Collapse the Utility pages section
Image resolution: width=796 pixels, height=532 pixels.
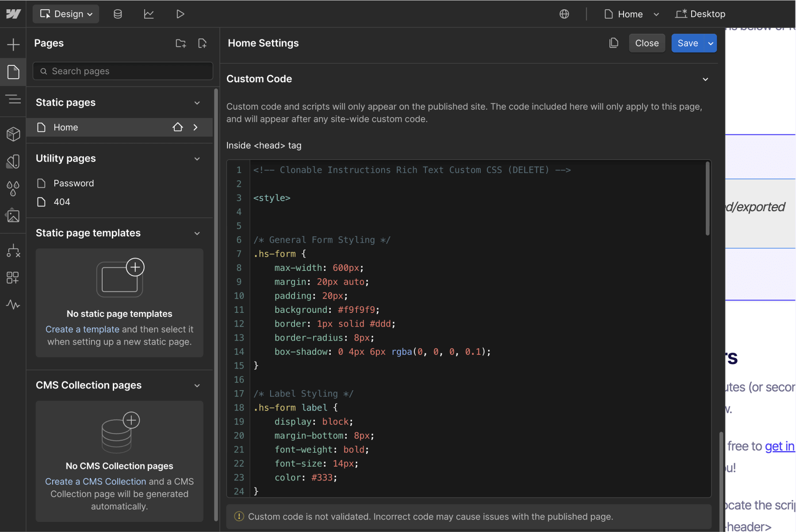point(197,159)
